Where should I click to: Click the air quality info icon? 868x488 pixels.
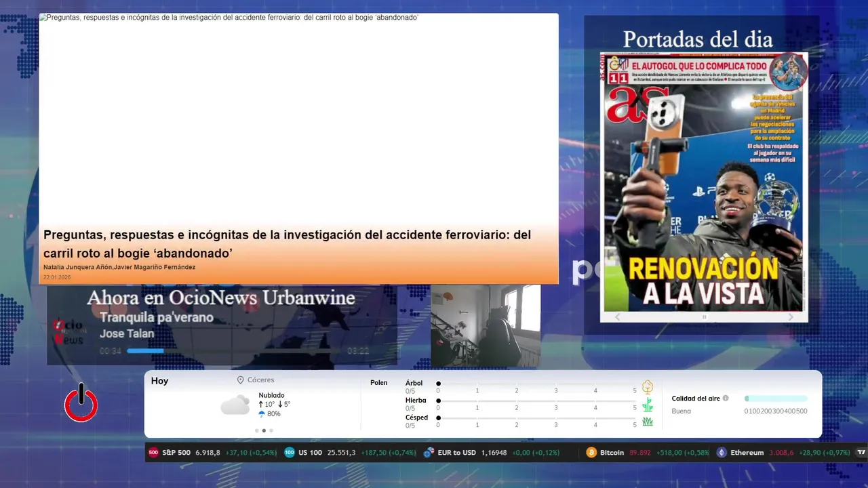coord(726,399)
